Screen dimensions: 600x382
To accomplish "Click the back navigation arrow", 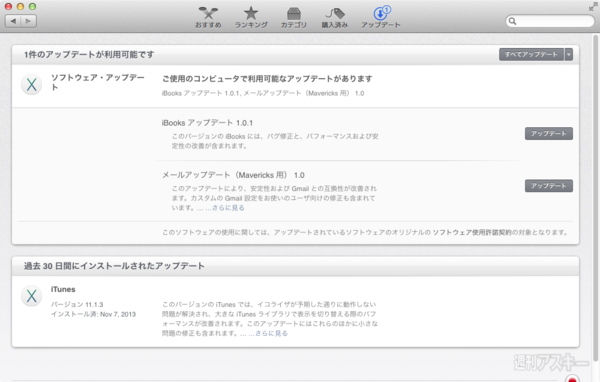I will click(x=13, y=21).
